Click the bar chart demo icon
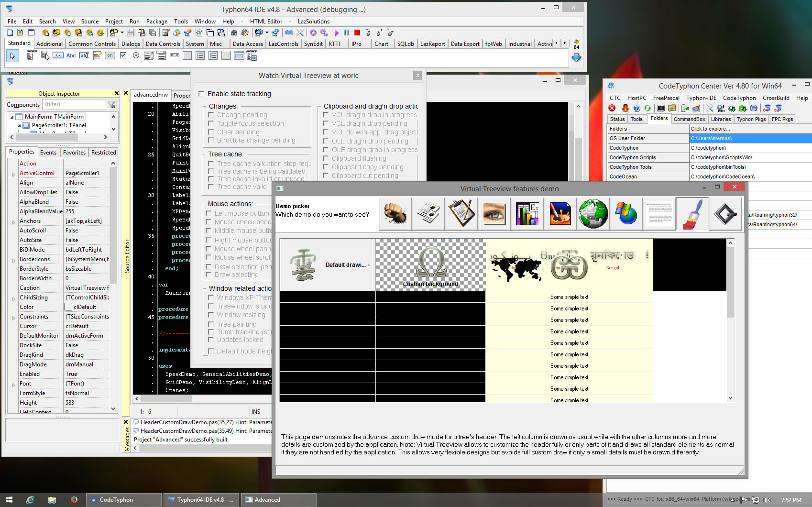The width and height of the screenshot is (812, 507). pos(527,214)
